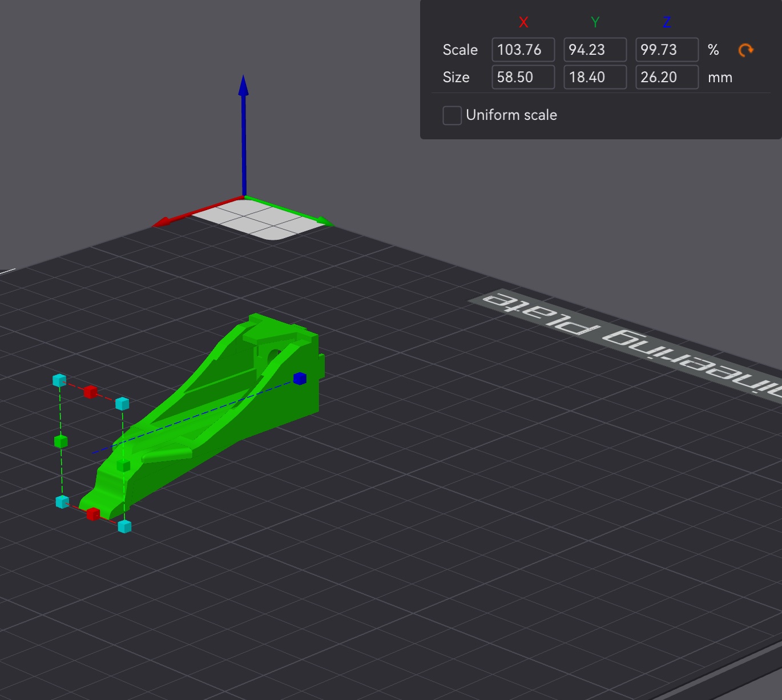Edit the Y scale percentage field
Viewport: 782px width, 700px height.
[x=595, y=50]
